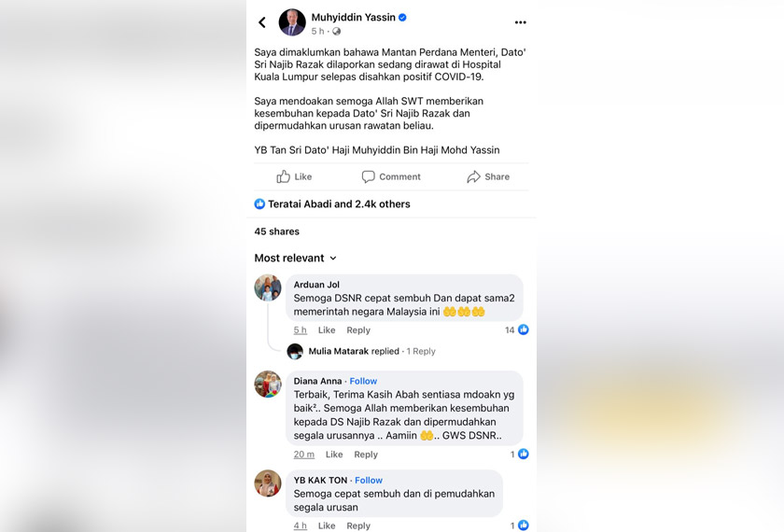The width and height of the screenshot is (784, 532).
Task: Follow YB KAK TON
Action: 369,480
